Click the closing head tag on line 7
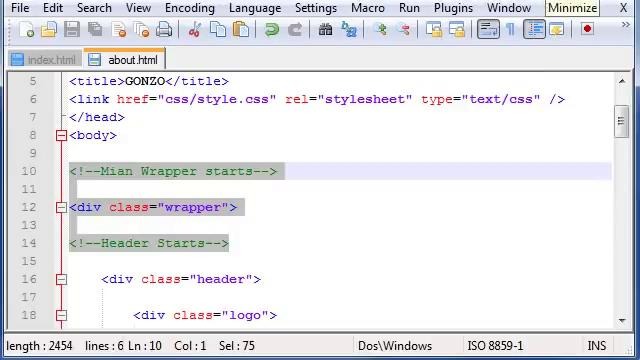Screen dimensions: 640x360 (x=97, y=117)
